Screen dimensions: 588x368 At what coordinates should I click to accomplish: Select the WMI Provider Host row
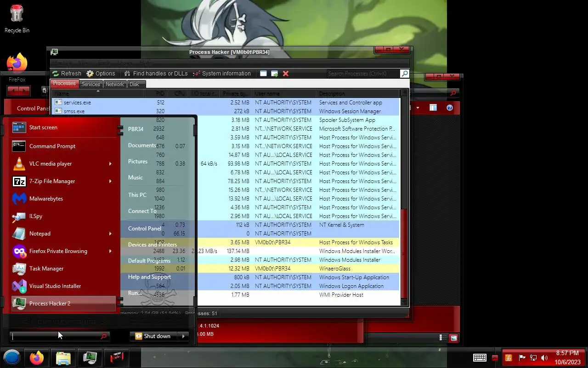tap(298, 295)
